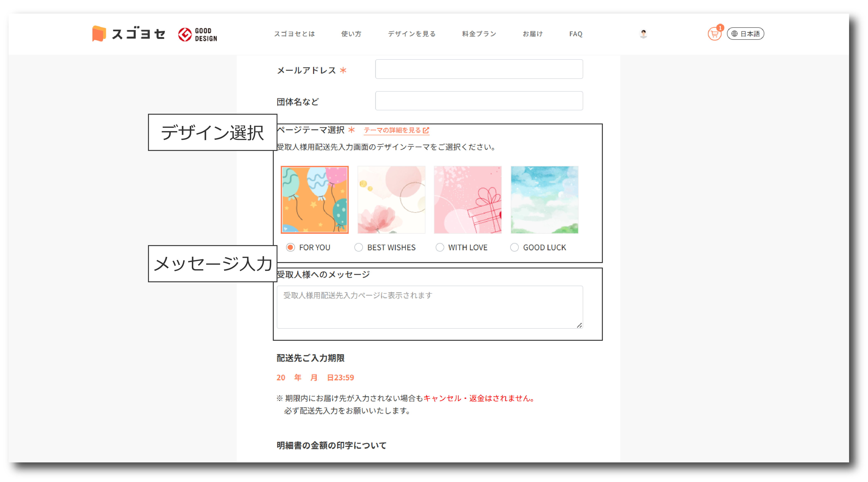
Task: Open the user profile avatar icon
Action: coord(643,34)
